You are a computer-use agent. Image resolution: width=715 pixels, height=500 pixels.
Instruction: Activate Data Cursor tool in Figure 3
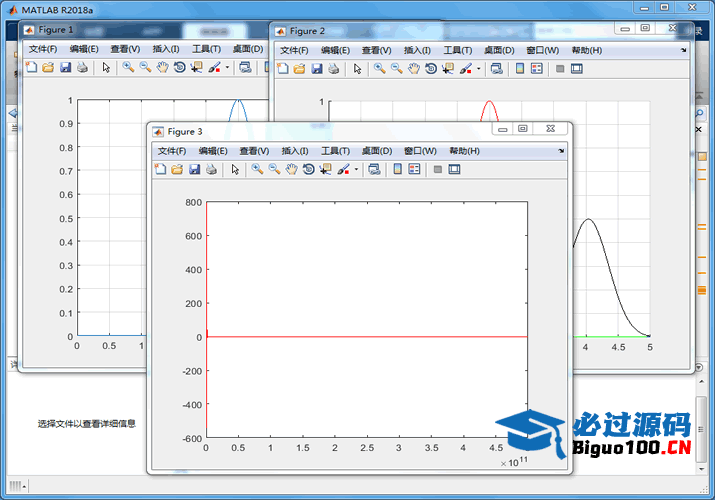(326, 170)
